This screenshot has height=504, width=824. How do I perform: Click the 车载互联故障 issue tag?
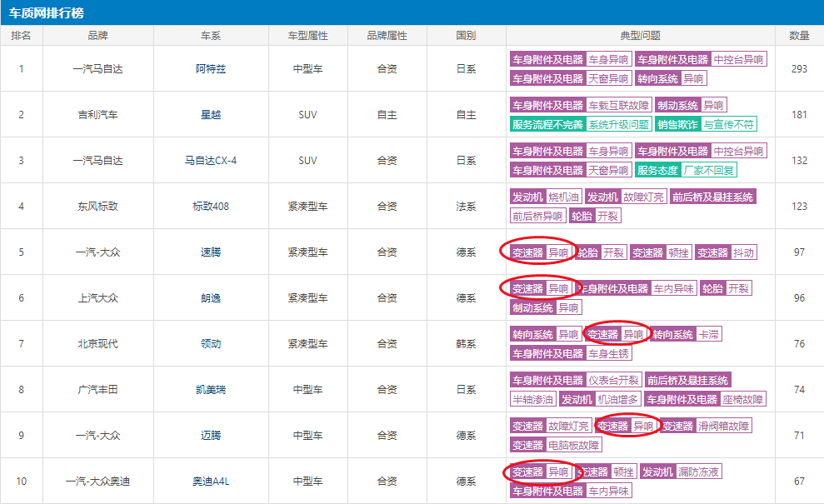(618, 105)
